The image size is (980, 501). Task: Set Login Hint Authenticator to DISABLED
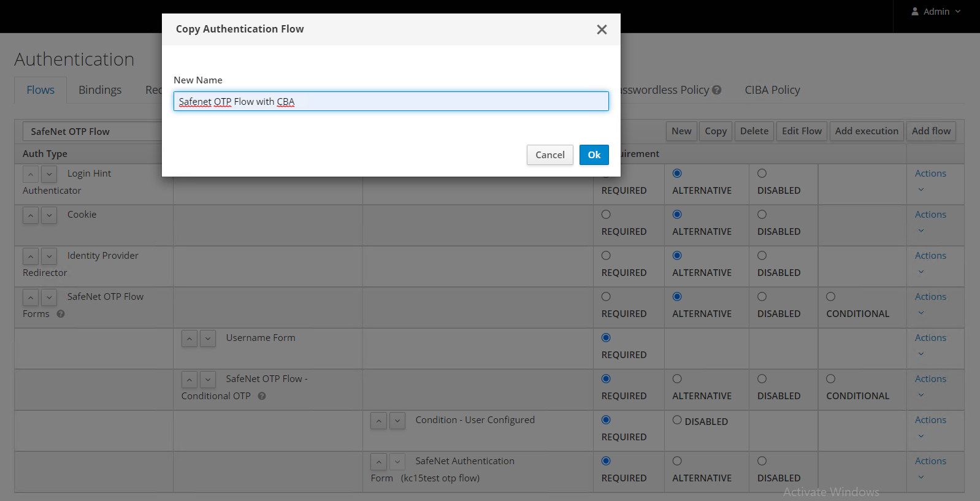[762, 174]
